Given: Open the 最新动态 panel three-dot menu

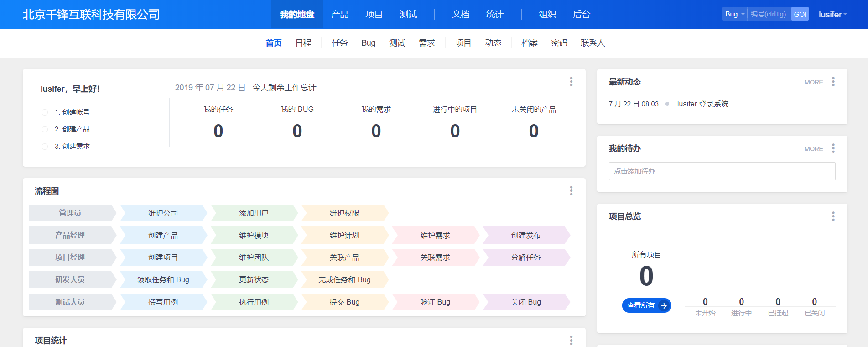Looking at the screenshot, I should [x=833, y=82].
